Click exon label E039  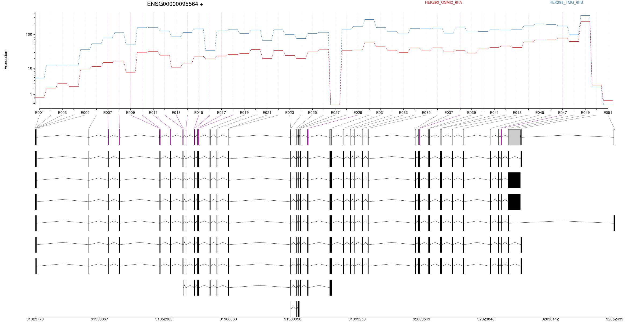[471, 113]
